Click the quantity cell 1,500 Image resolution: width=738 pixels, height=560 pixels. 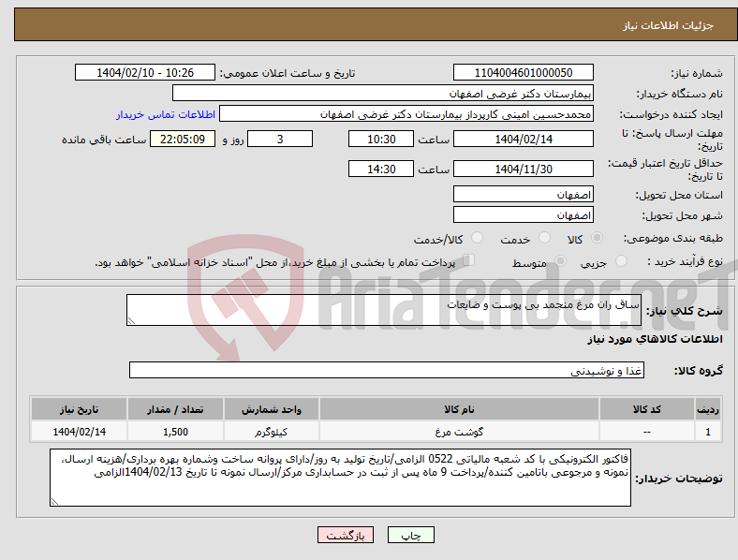tap(175, 432)
